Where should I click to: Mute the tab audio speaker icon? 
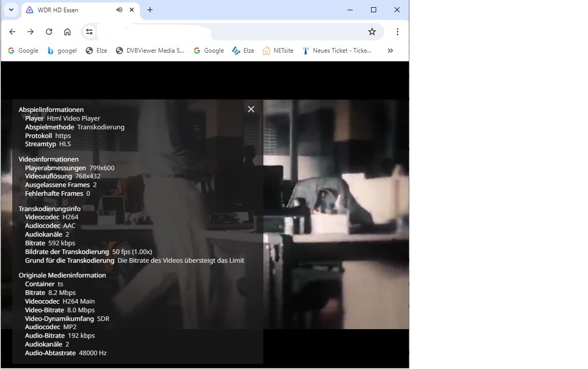119,10
